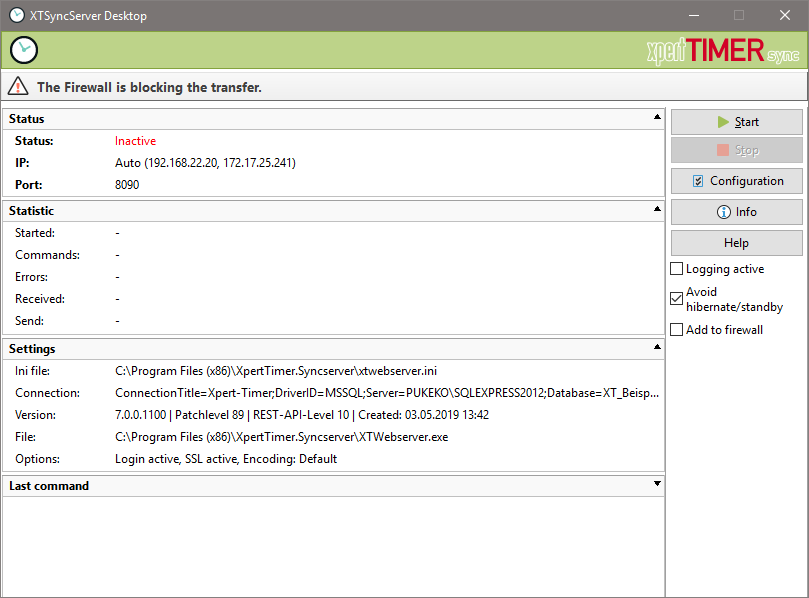
Task: Click the title bar clock app icon
Action: [x=17, y=15]
